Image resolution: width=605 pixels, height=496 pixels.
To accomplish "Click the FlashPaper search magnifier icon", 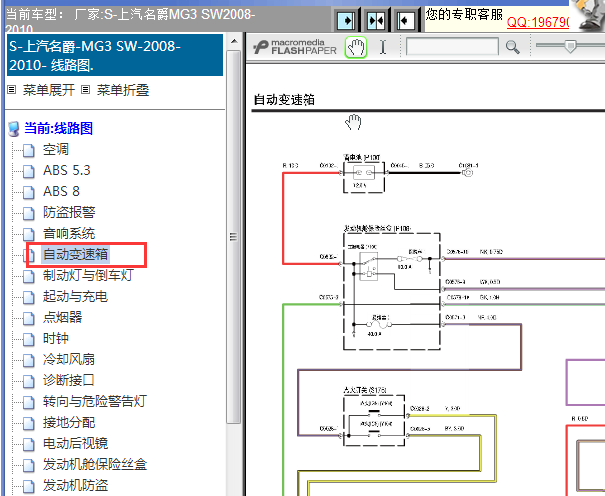I will pos(512,47).
